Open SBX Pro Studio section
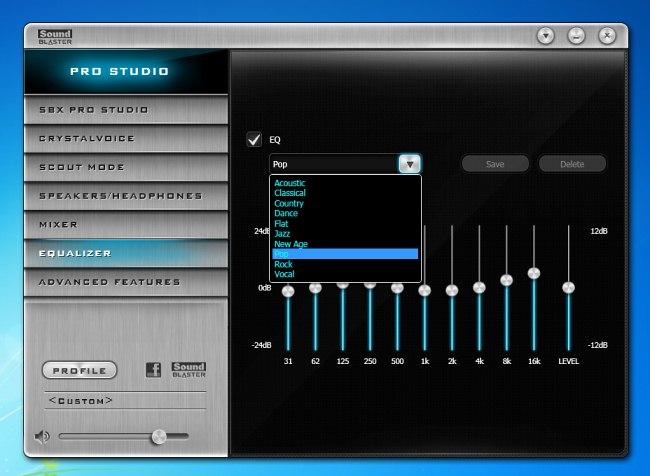 point(126,110)
